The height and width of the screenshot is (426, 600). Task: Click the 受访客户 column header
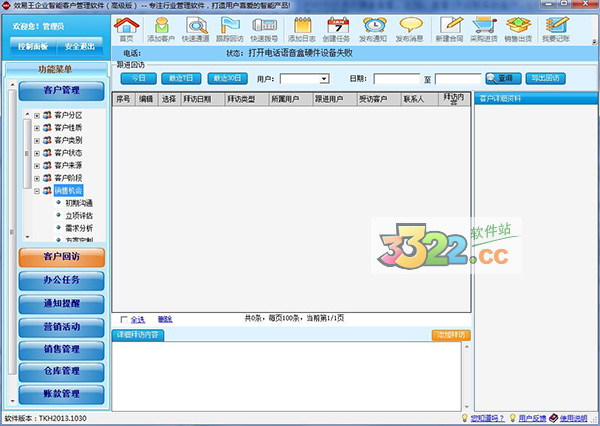379,99
